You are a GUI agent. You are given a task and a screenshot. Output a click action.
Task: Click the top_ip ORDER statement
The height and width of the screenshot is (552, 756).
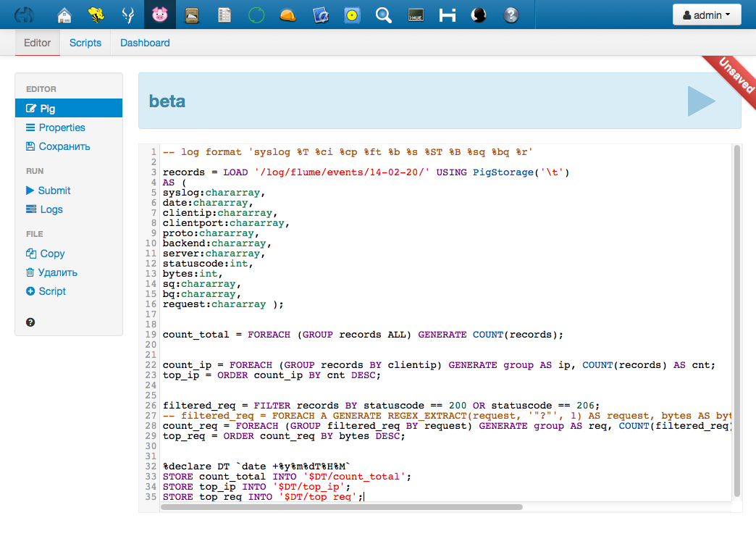272,375
